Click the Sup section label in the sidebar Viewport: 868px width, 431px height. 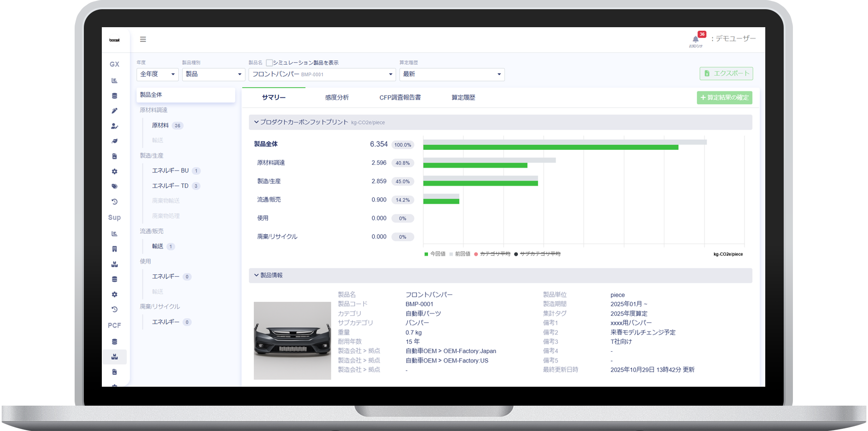click(x=114, y=218)
